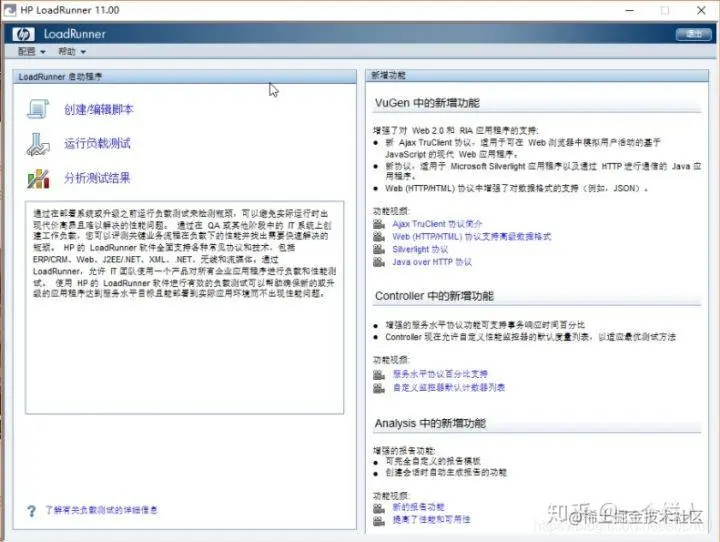720x542 pixels.
Task: Click video icon beside 服务水平协议百分比支持
Action: tap(379, 374)
